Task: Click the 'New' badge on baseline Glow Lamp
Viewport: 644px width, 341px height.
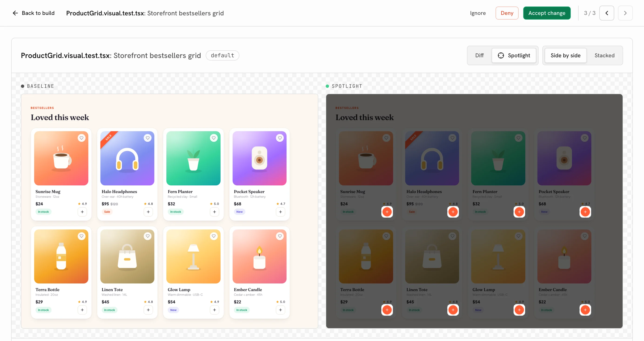Action: point(173,310)
